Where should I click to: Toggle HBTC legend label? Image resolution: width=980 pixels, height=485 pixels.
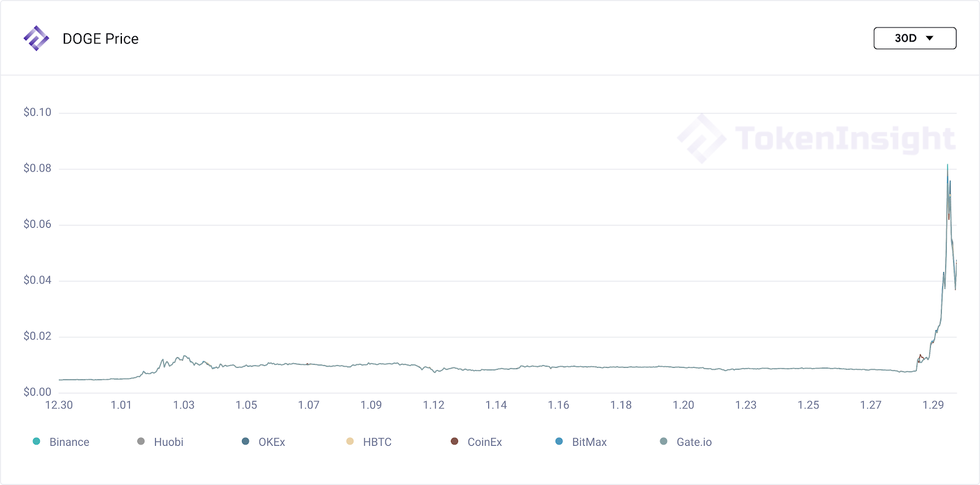[377, 442]
